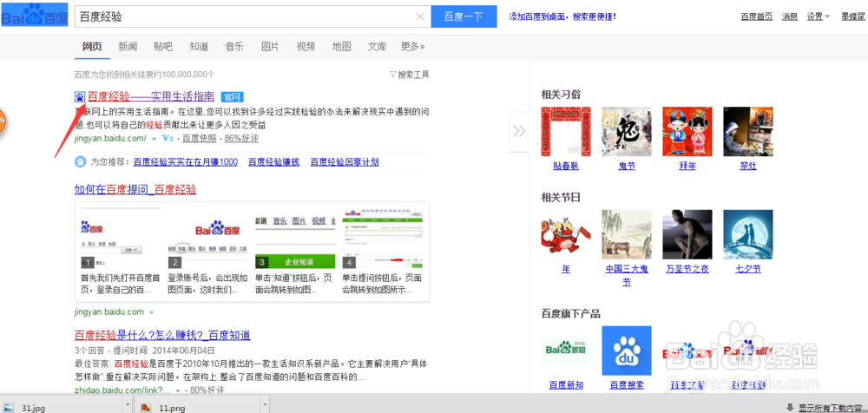Open step 3 企业知道 tutorial thumbnail
The image size is (868, 413).
[295, 237]
